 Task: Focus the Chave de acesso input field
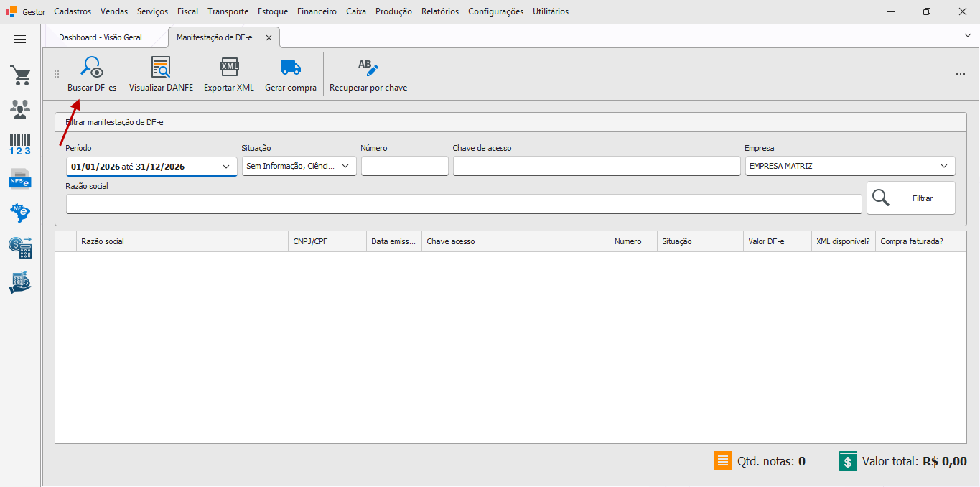tap(597, 167)
